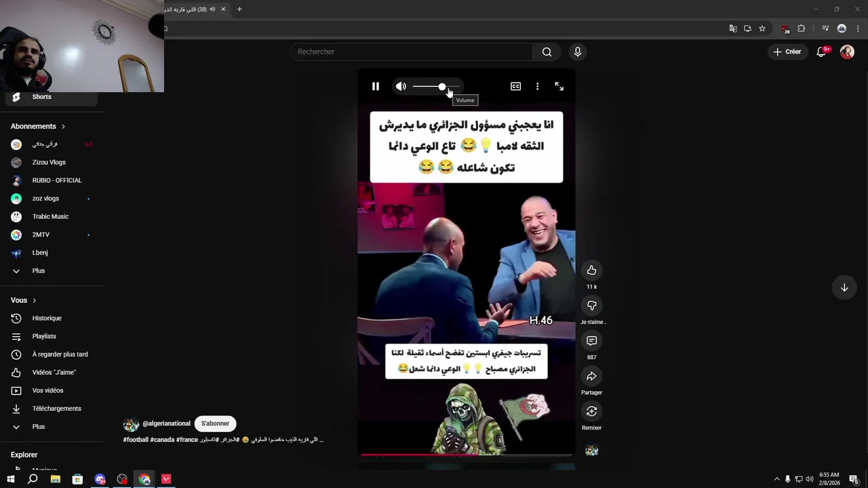
Task: Open Vidéos "J'aime" liked videos
Action: point(52,372)
